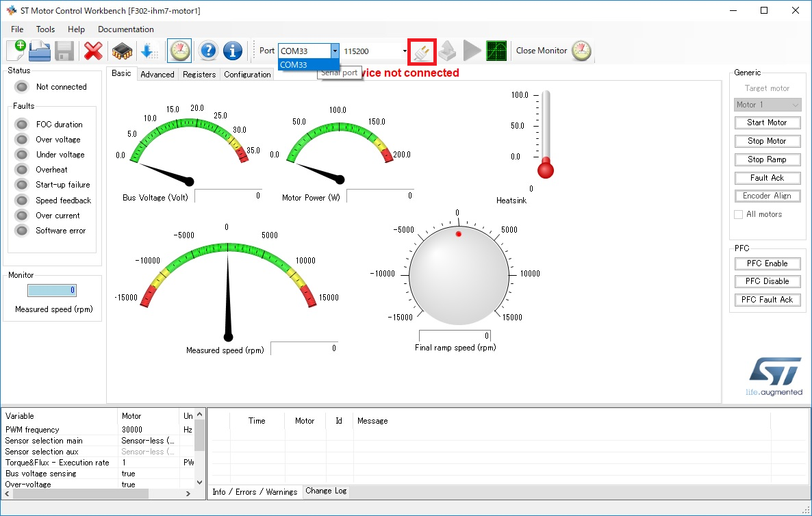Open the Tools menu
The width and height of the screenshot is (812, 516).
click(45, 29)
